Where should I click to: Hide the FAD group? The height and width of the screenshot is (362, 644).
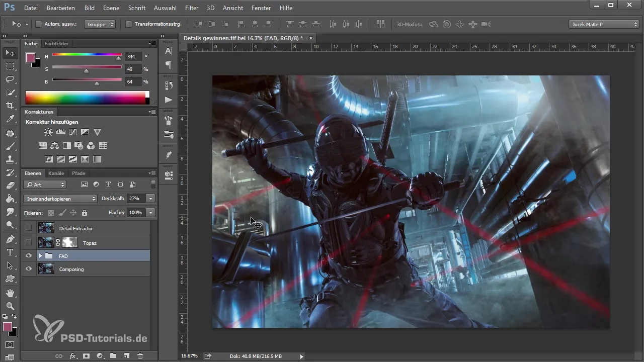point(29,256)
